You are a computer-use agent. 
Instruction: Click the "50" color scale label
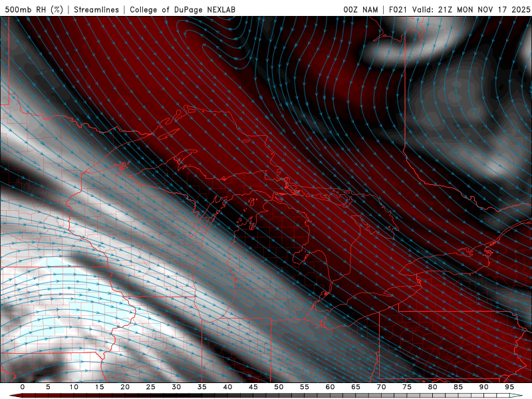tap(279, 387)
